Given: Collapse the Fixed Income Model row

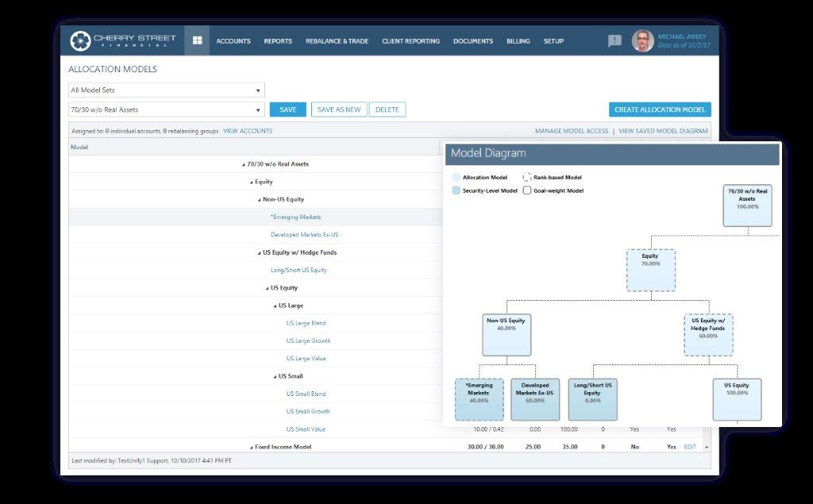Looking at the screenshot, I should point(252,448).
